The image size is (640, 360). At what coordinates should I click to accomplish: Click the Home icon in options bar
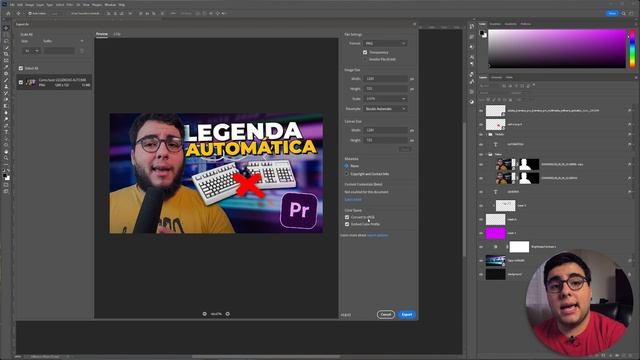[8, 13]
